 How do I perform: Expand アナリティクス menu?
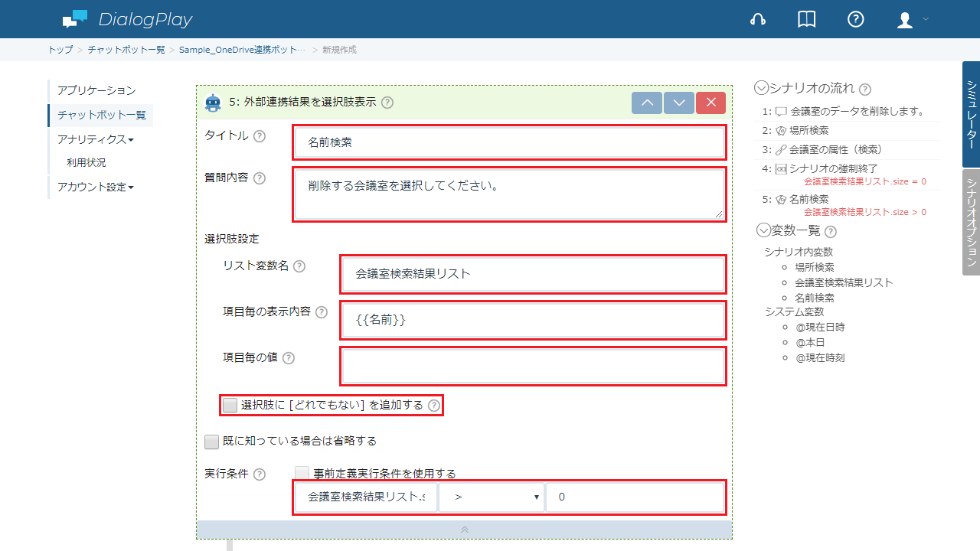pyautogui.click(x=96, y=139)
